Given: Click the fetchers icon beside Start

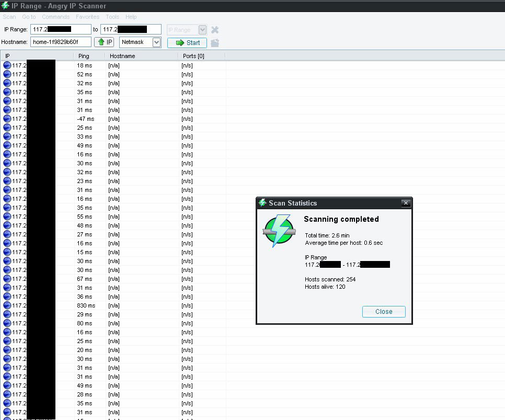Looking at the screenshot, I should 215,43.
